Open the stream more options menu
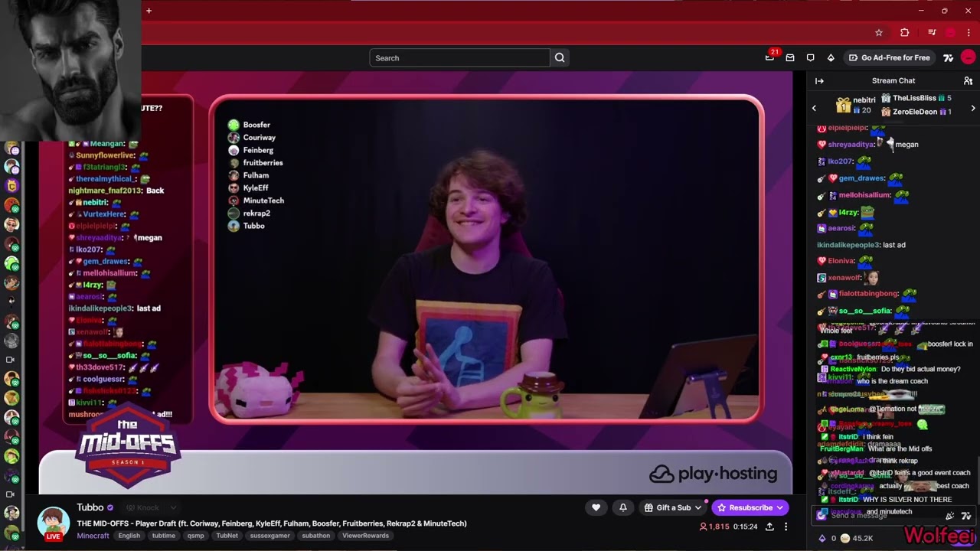This screenshot has width=980, height=551. 786,527
